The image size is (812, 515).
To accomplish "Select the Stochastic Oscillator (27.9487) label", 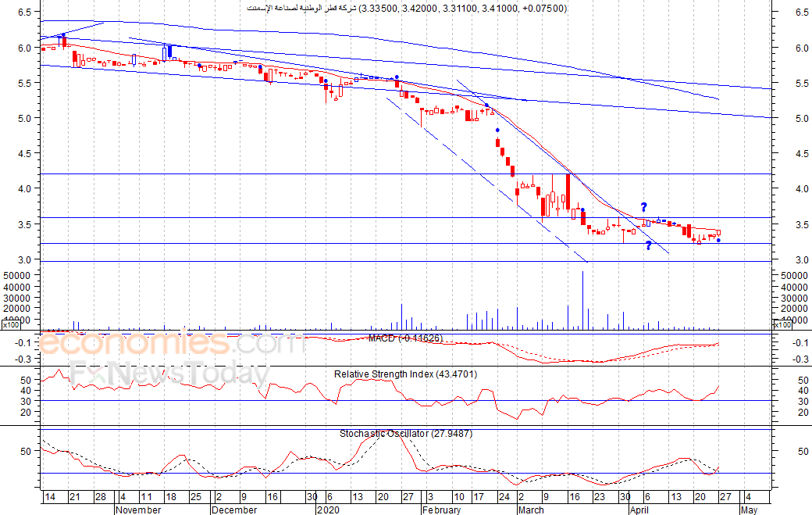I will click(406, 434).
